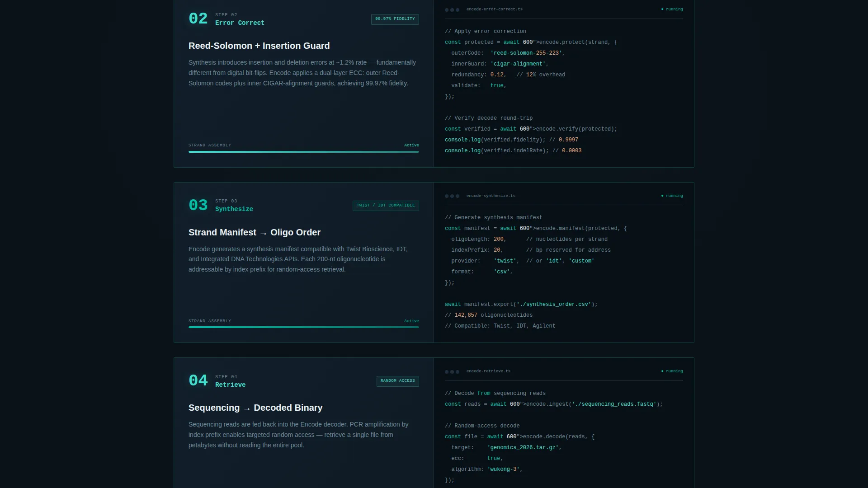
Task: Click Active label in Error Correct card
Action: click(x=411, y=145)
